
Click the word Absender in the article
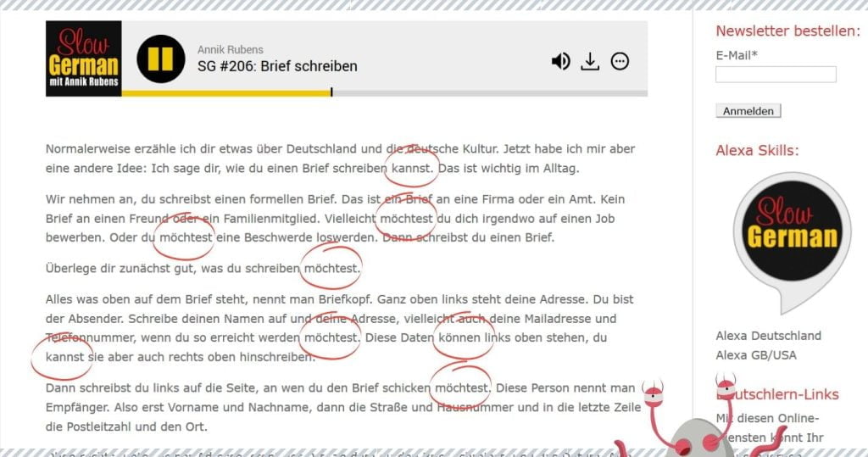(x=95, y=319)
